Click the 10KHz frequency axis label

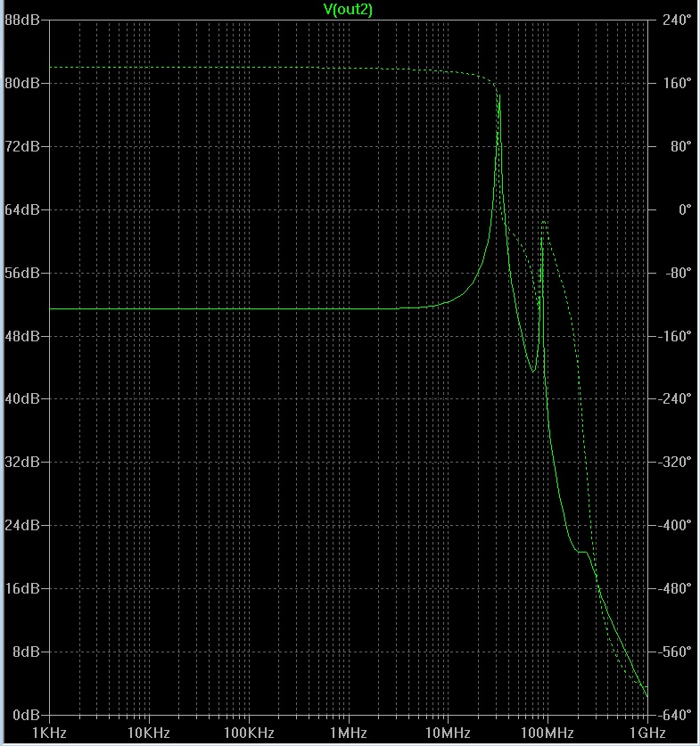149,734
